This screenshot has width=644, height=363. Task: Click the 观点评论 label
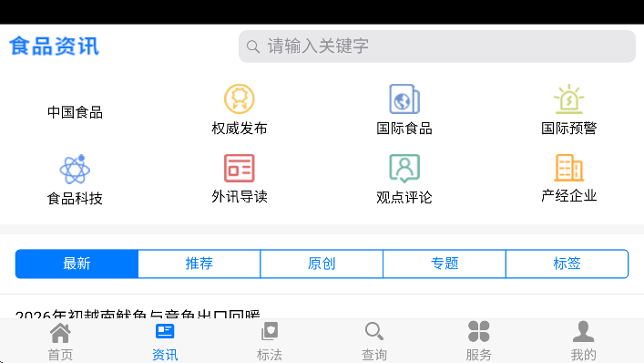[404, 197]
